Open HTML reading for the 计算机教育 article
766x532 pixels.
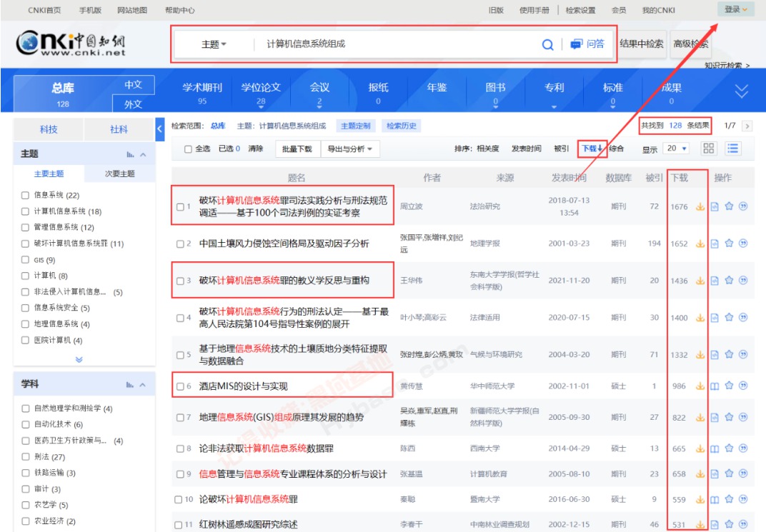tap(715, 474)
